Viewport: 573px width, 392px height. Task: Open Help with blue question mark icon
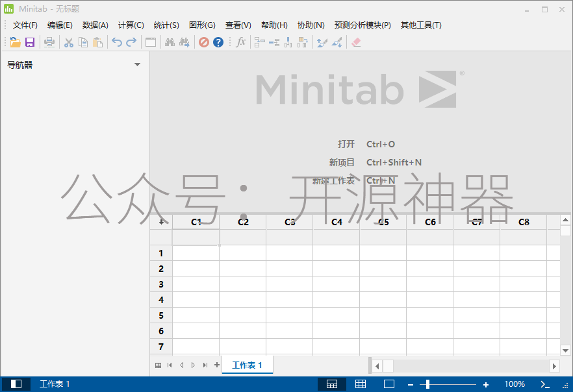(x=218, y=42)
